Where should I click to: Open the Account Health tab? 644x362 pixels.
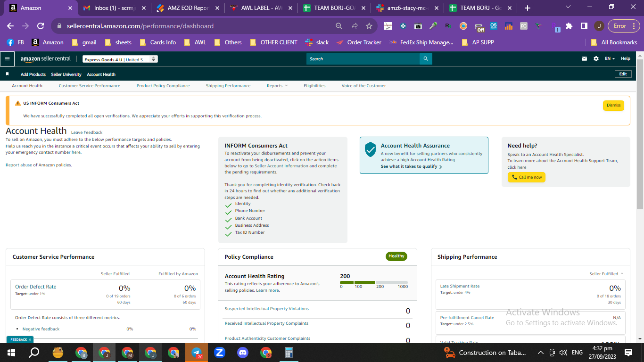coord(27,86)
